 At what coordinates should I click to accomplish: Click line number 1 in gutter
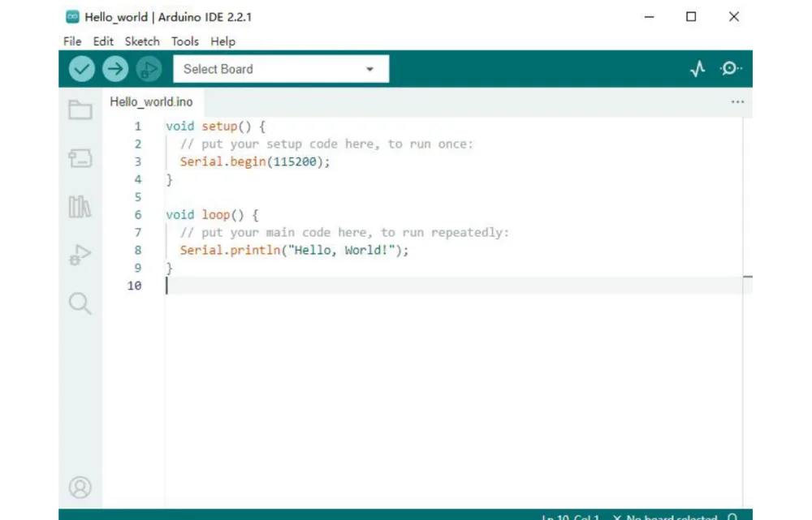point(138,127)
